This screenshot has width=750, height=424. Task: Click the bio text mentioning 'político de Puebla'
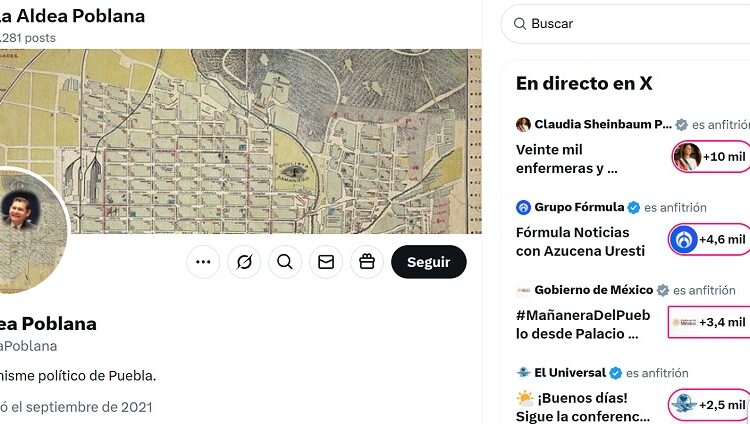click(x=78, y=376)
